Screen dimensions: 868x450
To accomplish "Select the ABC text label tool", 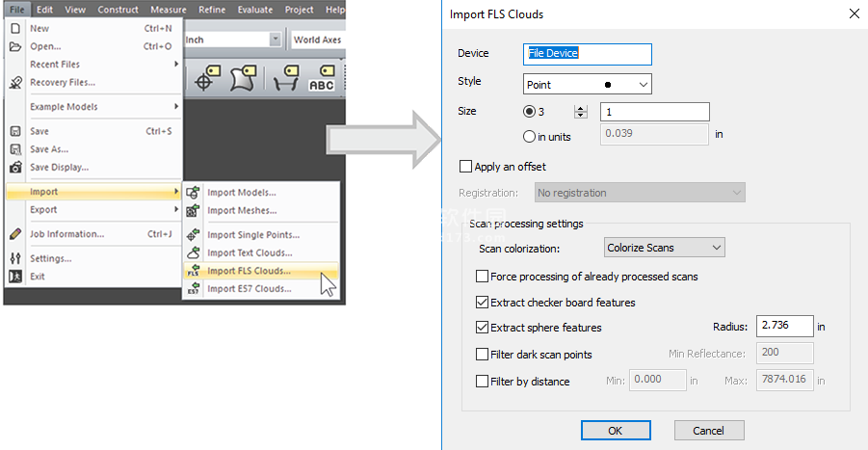I will click(322, 78).
